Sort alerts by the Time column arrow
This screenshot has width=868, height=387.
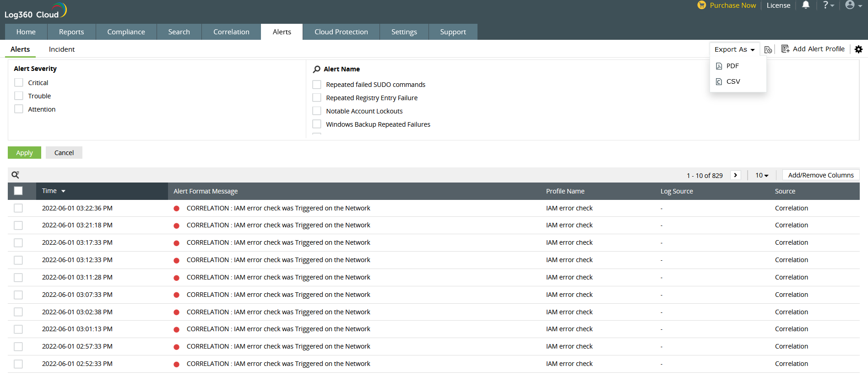click(x=63, y=191)
